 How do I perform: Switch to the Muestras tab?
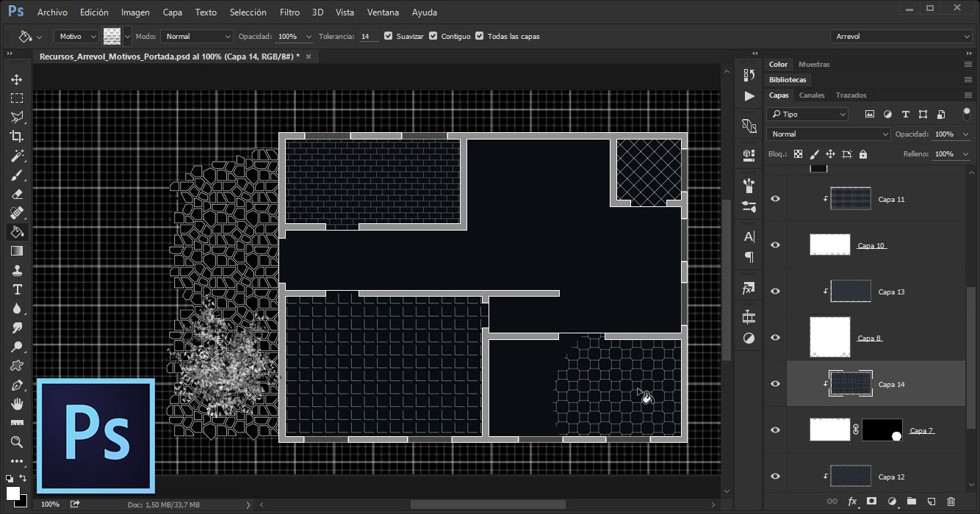pyautogui.click(x=814, y=65)
